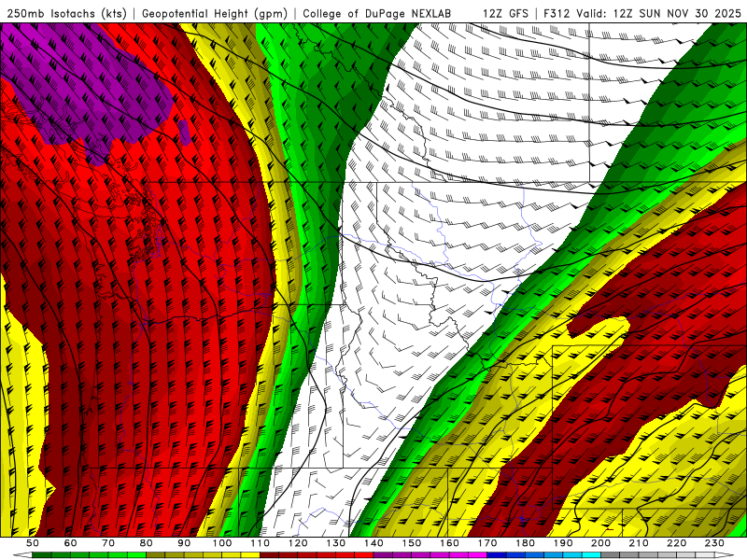Screen dimensions: 747x560
Task: Click the bright red swatch just before 140
Action: [364, 555]
